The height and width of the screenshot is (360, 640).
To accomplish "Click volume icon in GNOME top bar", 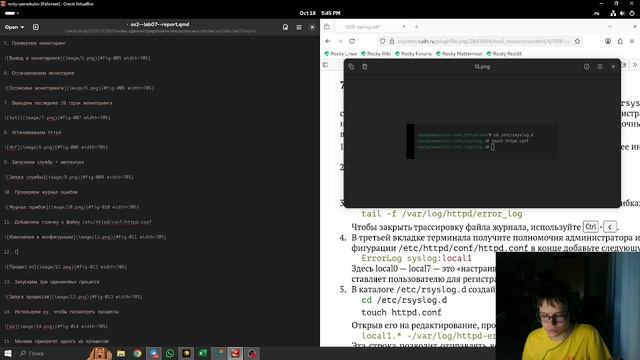I will click(x=622, y=13).
